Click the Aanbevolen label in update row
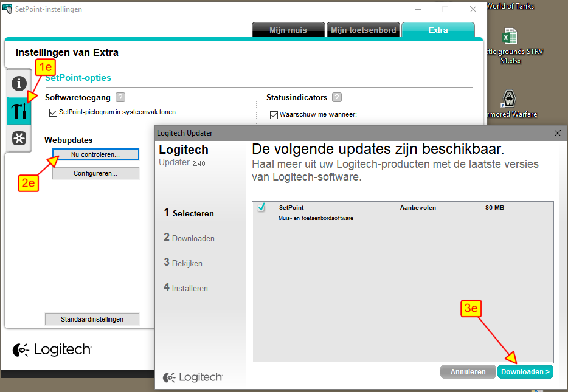 pos(418,208)
